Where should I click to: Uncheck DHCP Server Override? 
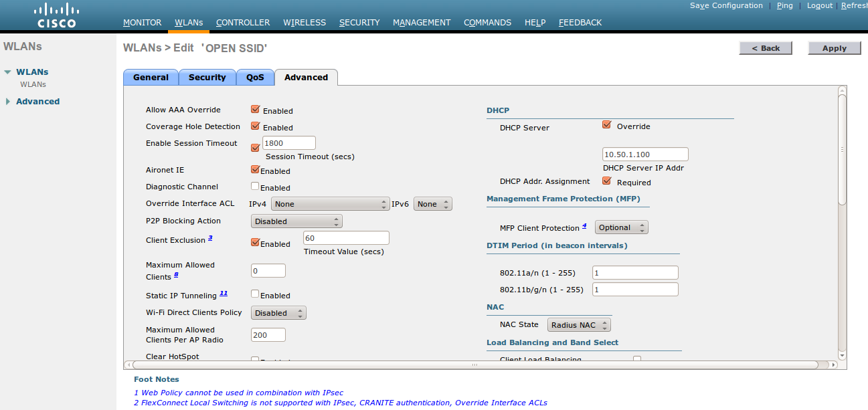pos(607,124)
